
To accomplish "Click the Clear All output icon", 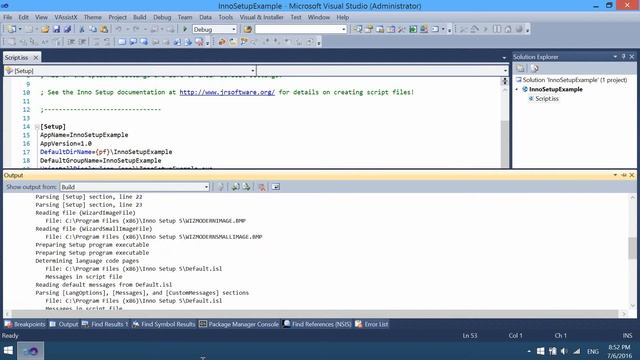I will click(x=262, y=187).
